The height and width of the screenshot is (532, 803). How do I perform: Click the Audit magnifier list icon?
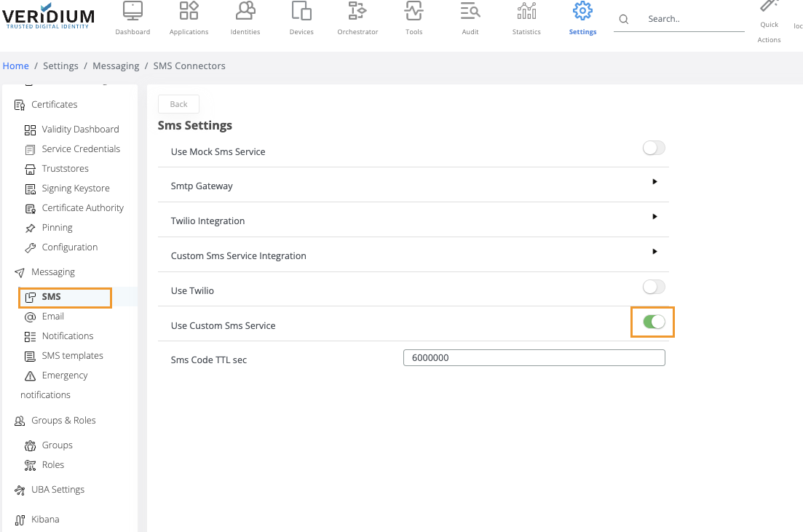click(x=470, y=11)
